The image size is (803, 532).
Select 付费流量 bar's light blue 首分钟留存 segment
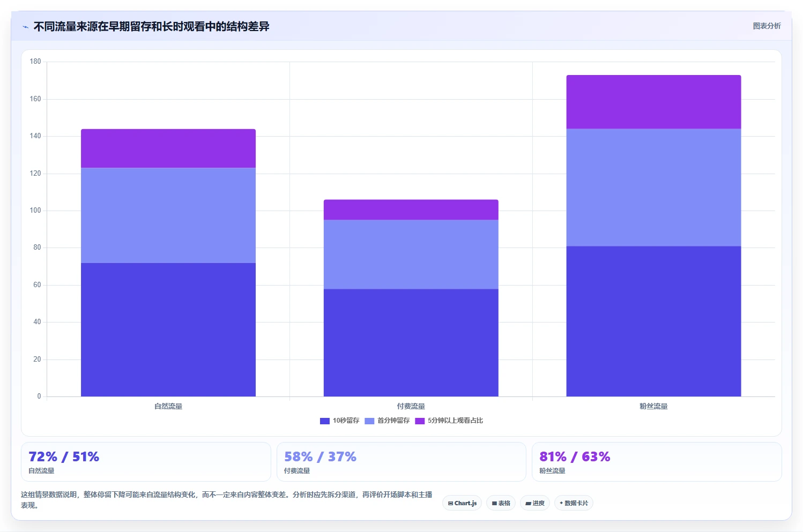(x=411, y=254)
